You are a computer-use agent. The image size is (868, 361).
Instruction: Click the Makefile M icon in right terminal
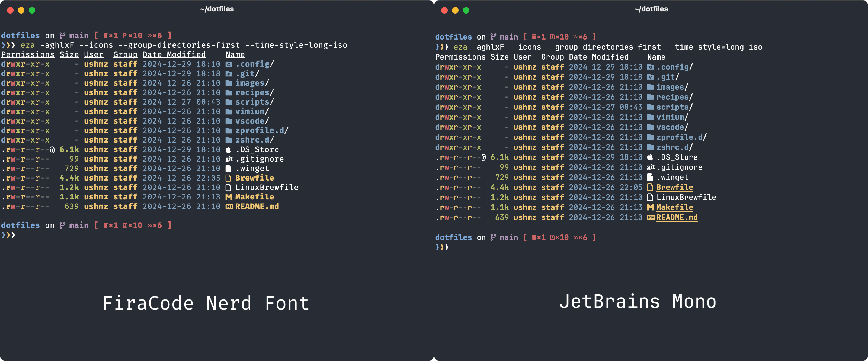click(651, 207)
